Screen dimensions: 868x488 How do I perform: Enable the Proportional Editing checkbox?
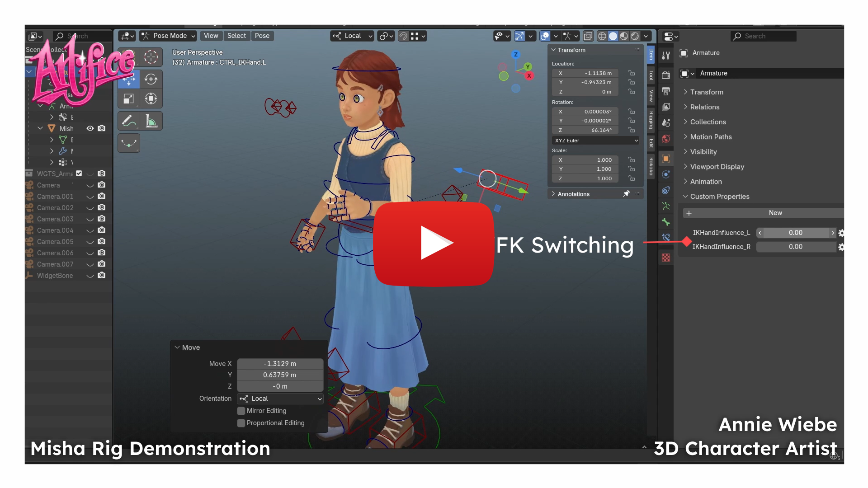pos(241,423)
